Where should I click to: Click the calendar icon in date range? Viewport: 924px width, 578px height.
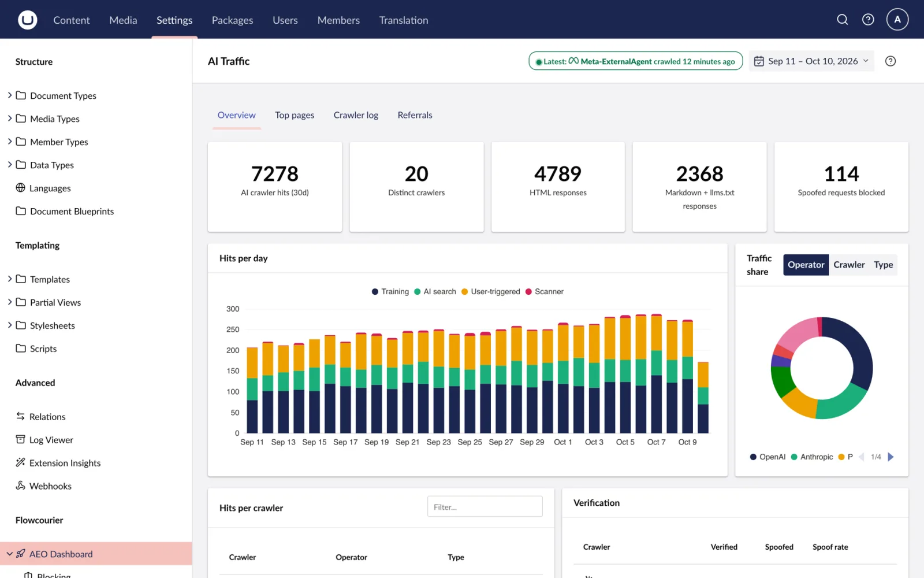pyautogui.click(x=759, y=61)
